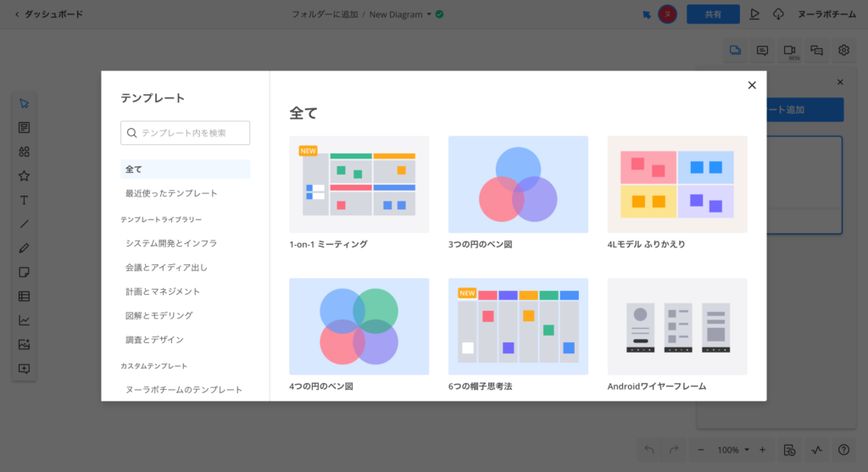868x472 pixels.
Task: Close the template dialog
Action: [x=751, y=85]
